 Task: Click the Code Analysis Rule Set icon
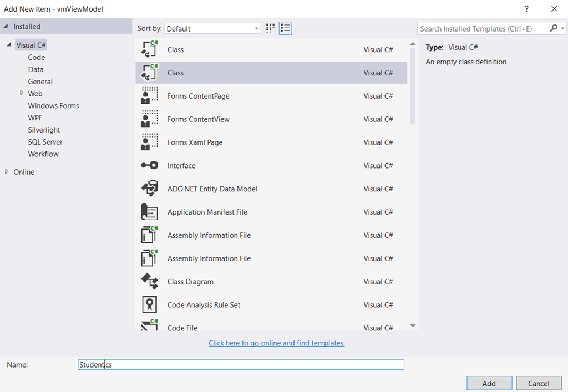[x=149, y=305]
